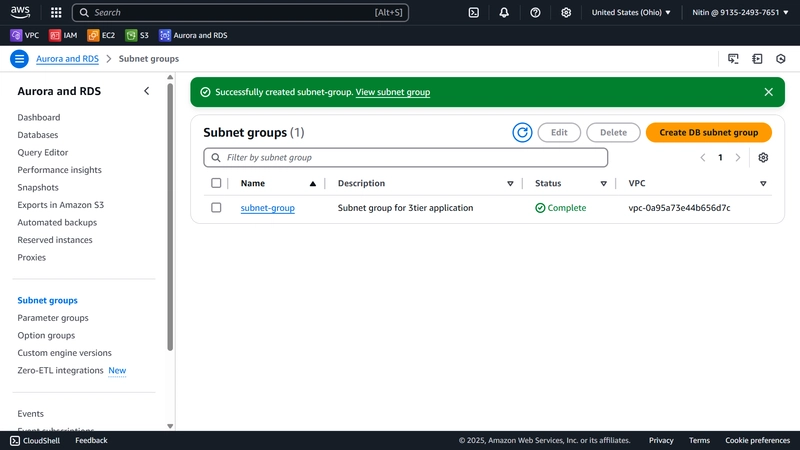Select all subnet groups header checkbox
Screen dimensions: 800x450
click(x=216, y=183)
